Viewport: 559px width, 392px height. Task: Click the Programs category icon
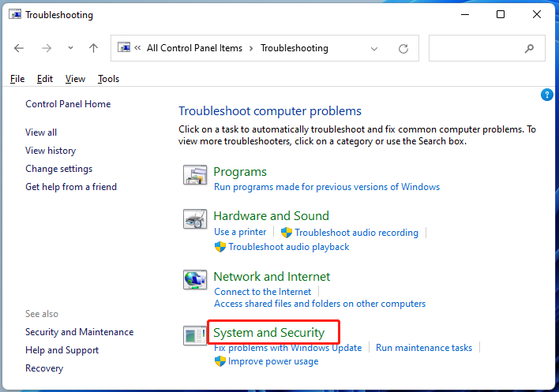click(195, 175)
